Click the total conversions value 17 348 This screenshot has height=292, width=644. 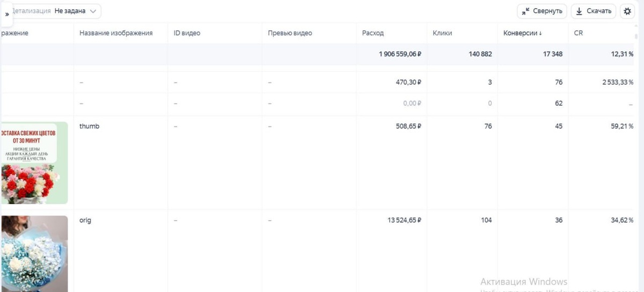(x=552, y=54)
